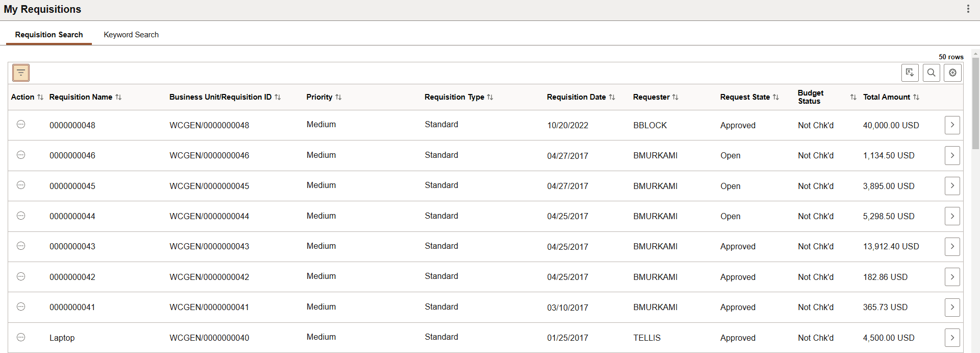Switch to the Keyword Search tab
This screenshot has width=980, height=353.
(x=131, y=34)
